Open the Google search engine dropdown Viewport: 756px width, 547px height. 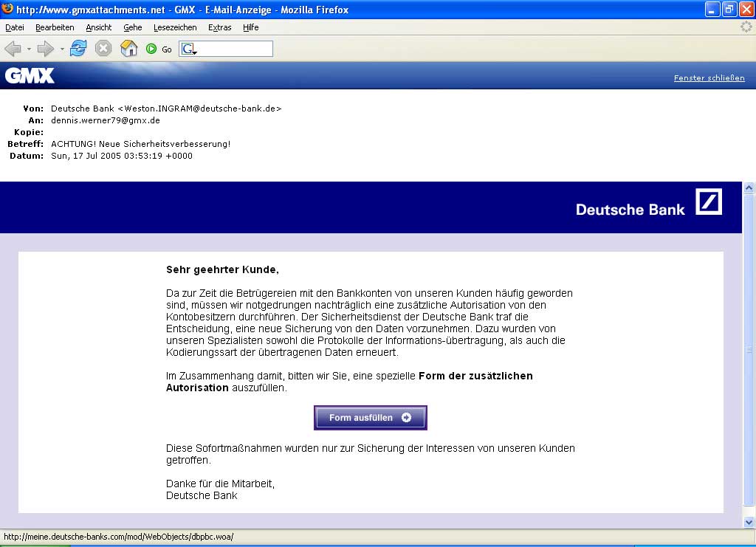click(189, 49)
